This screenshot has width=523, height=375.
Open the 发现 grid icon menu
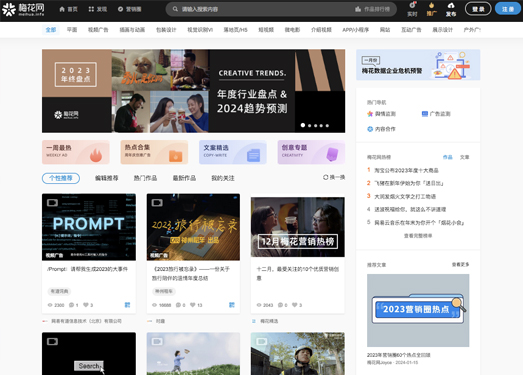[x=98, y=9]
